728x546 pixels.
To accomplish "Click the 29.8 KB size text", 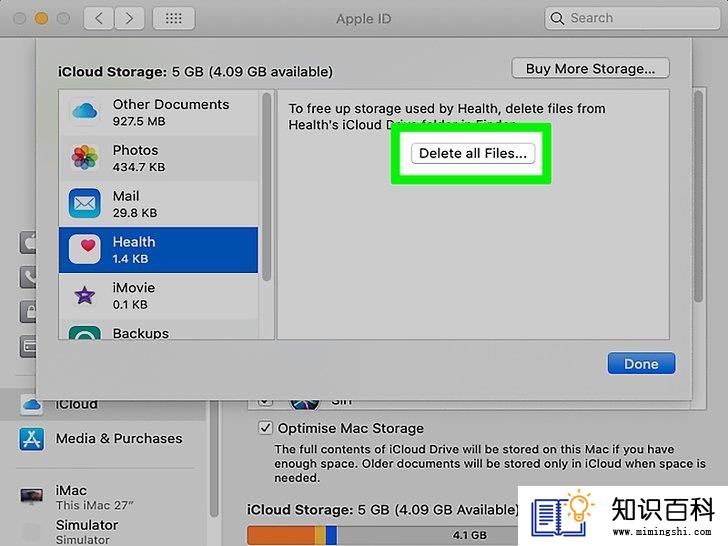I will [135, 213].
